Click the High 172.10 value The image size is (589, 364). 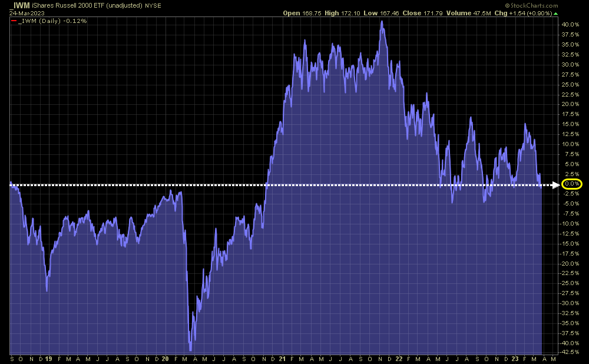(x=342, y=13)
